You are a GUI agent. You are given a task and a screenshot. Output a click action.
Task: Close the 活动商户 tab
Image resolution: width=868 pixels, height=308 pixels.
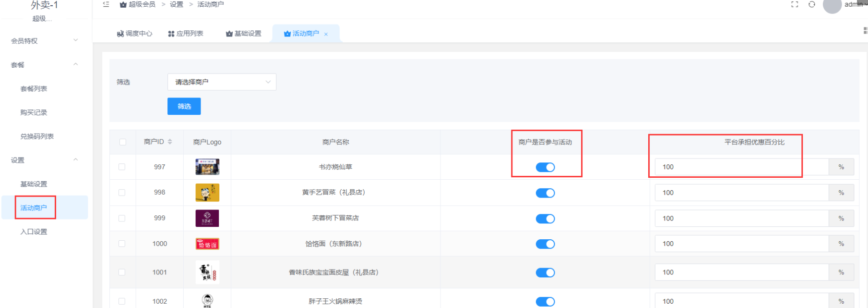point(326,34)
